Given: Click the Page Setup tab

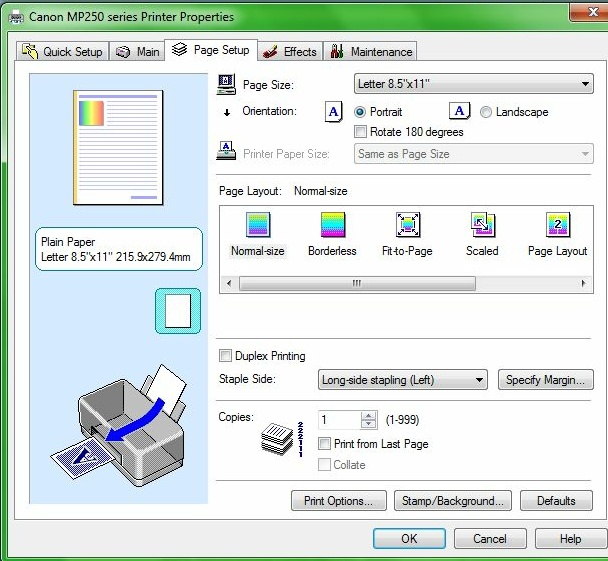Looking at the screenshot, I should 211,50.
